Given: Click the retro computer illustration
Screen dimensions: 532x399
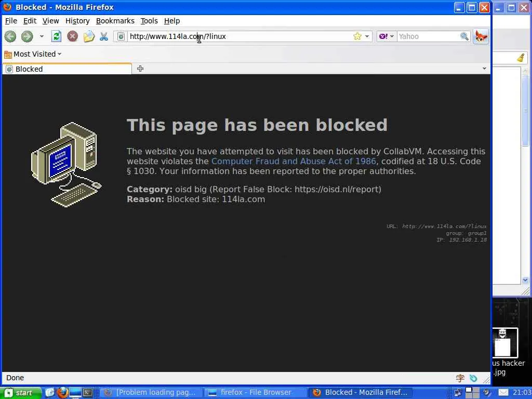Looking at the screenshot, I should click(x=66, y=165).
